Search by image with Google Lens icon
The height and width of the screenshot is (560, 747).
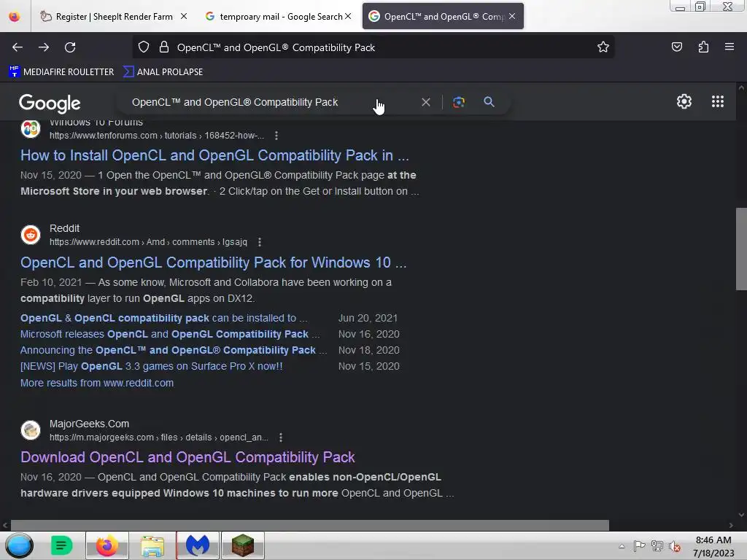tap(459, 102)
